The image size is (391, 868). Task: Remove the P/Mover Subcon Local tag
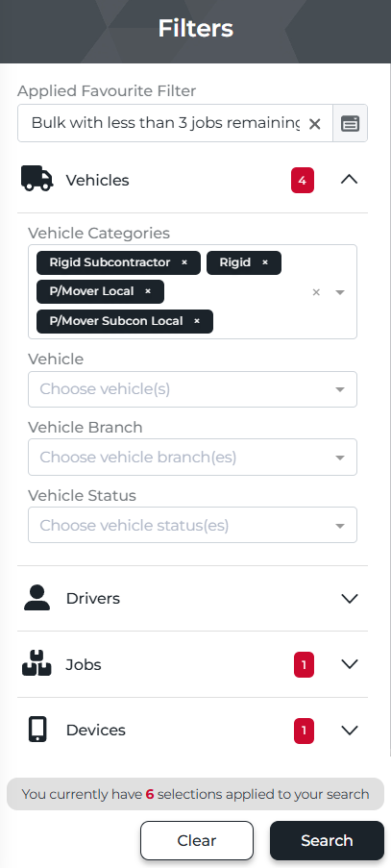[197, 321]
